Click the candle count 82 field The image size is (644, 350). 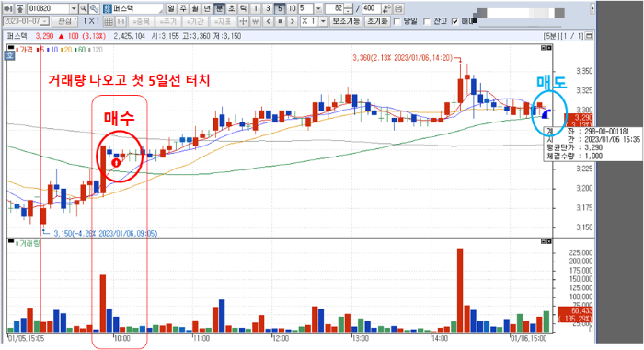coord(335,8)
